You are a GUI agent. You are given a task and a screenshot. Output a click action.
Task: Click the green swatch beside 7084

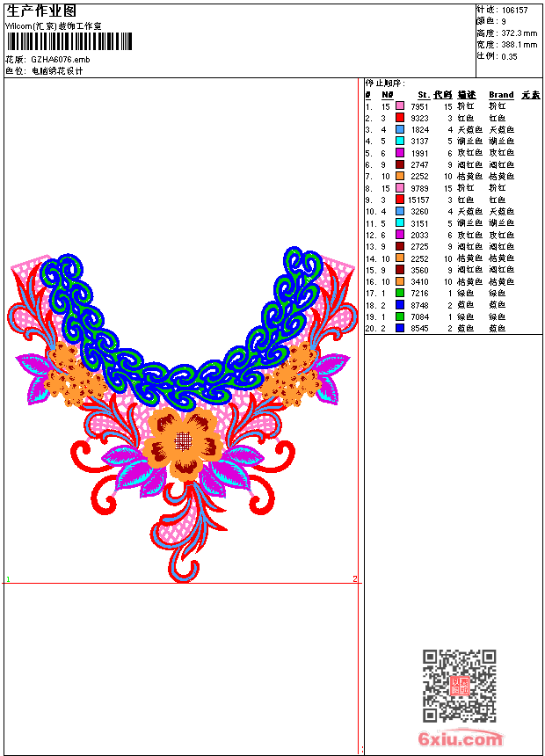(400, 316)
